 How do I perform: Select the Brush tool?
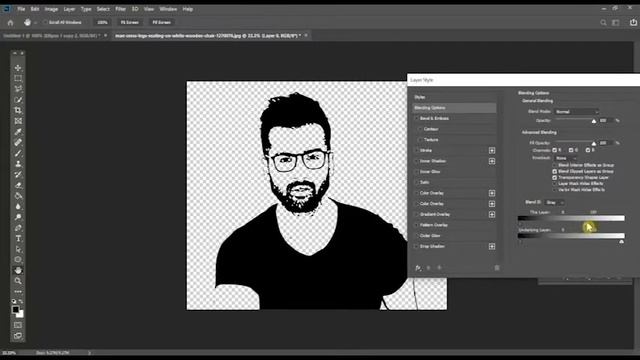[18, 153]
